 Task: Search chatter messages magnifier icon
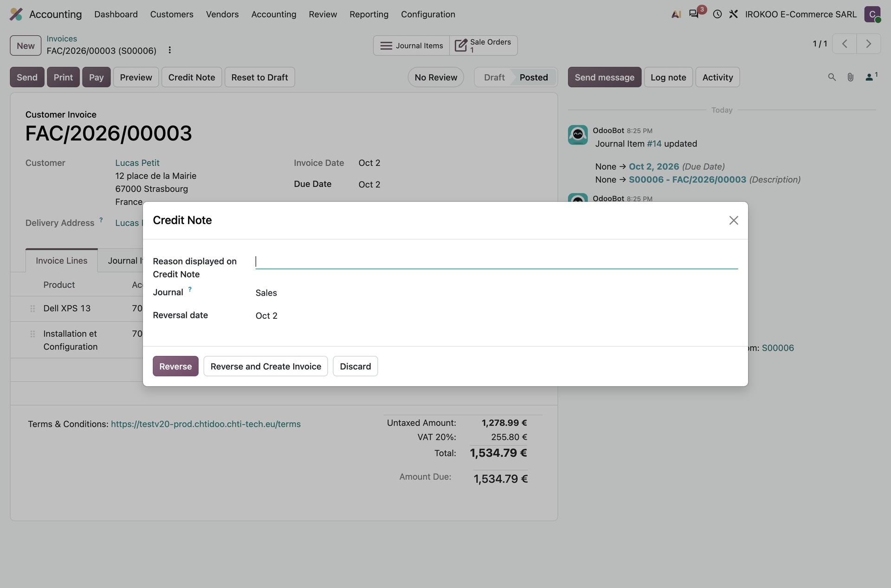click(832, 77)
